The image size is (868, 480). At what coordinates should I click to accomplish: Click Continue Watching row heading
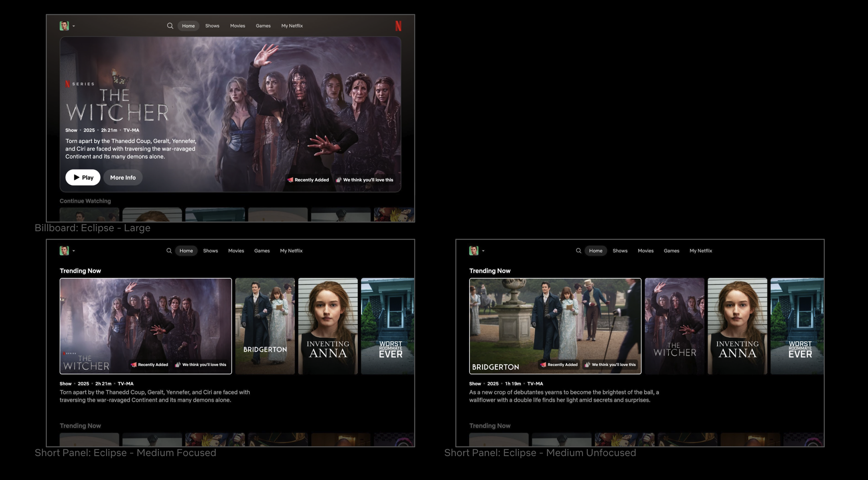coord(85,201)
